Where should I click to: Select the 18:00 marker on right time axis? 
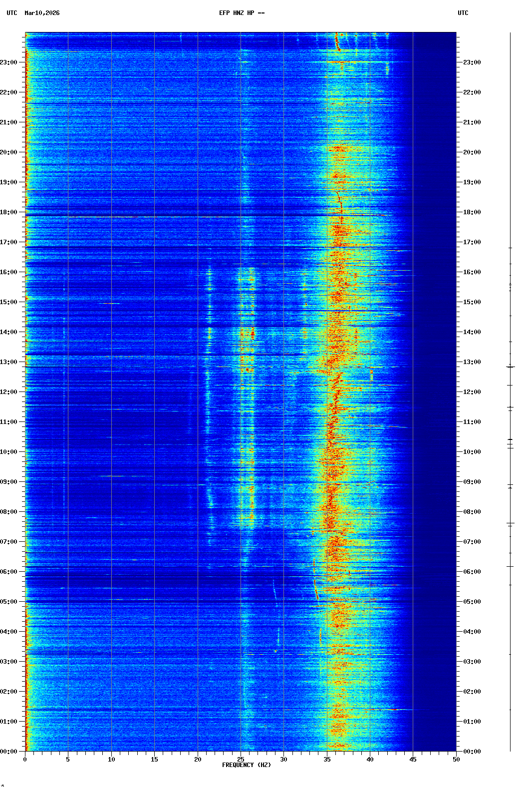coord(472,212)
